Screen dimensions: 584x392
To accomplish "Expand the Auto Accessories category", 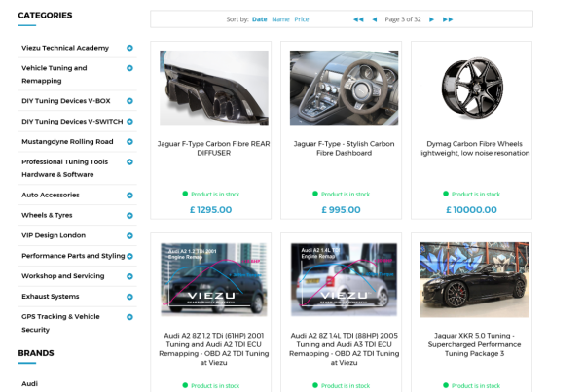I will click(129, 196).
